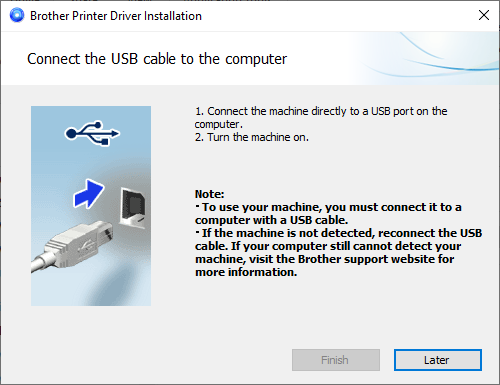
Task: Click the USB port socket image
Action: (133, 208)
